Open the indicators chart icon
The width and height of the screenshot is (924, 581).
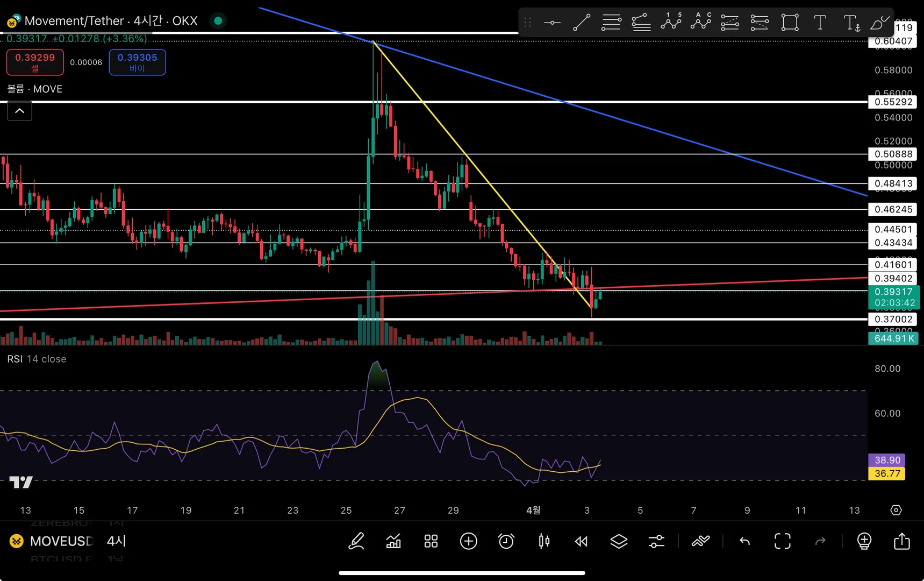(393, 541)
